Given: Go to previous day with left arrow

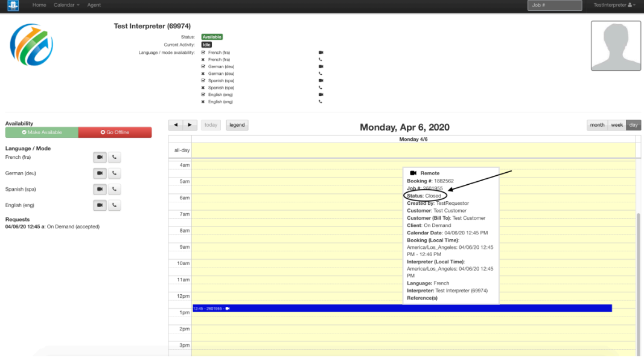Looking at the screenshot, I should point(176,125).
